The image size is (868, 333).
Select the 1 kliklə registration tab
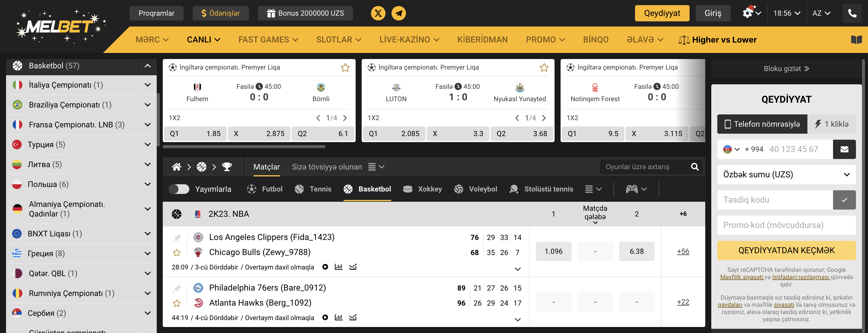pyautogui.click(x=831, y=124)
